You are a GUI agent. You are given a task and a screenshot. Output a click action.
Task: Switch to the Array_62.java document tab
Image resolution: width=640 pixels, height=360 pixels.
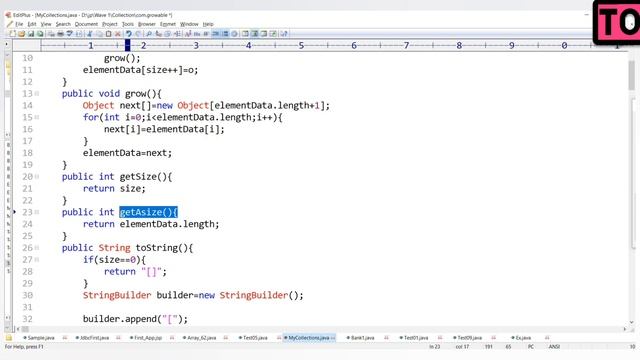200,338
